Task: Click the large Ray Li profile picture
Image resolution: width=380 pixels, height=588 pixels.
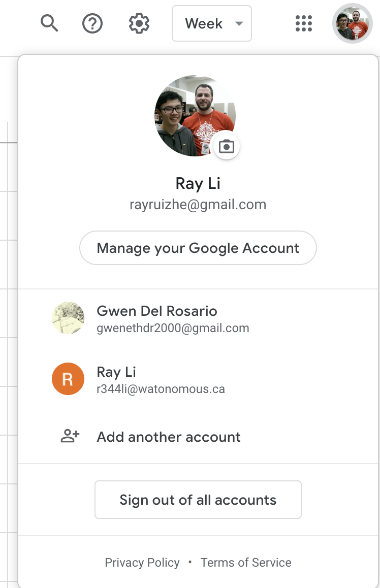Action: pyautogui.click(x=195, y=116)
